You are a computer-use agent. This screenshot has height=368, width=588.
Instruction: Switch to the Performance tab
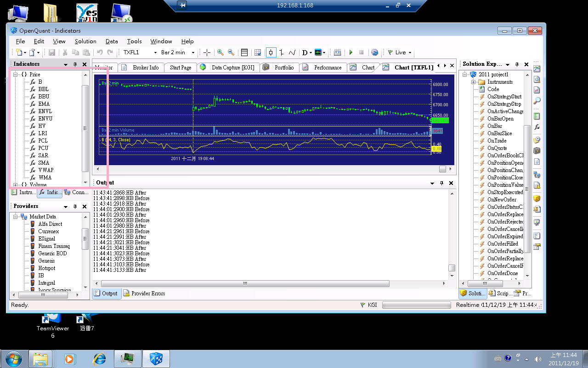322,68
